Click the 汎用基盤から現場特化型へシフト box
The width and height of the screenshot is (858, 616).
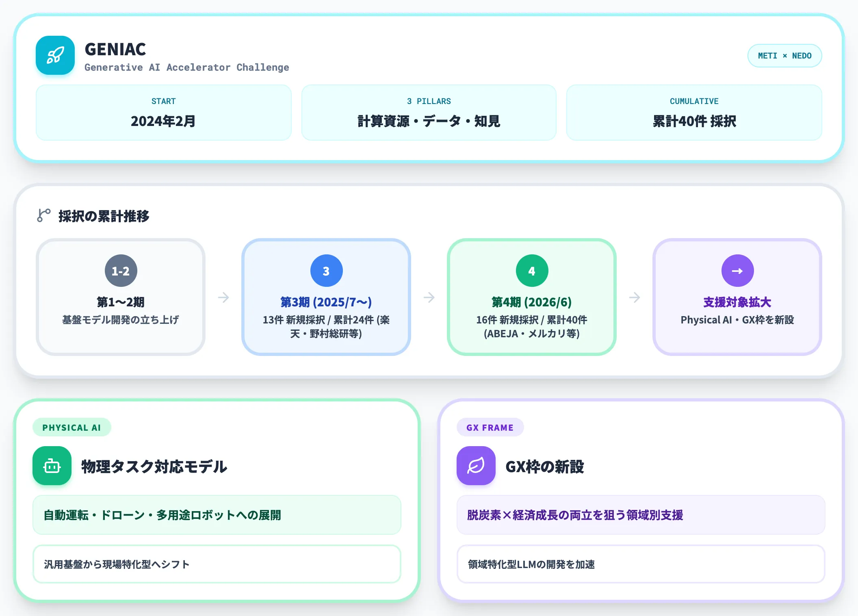point(217,564)
